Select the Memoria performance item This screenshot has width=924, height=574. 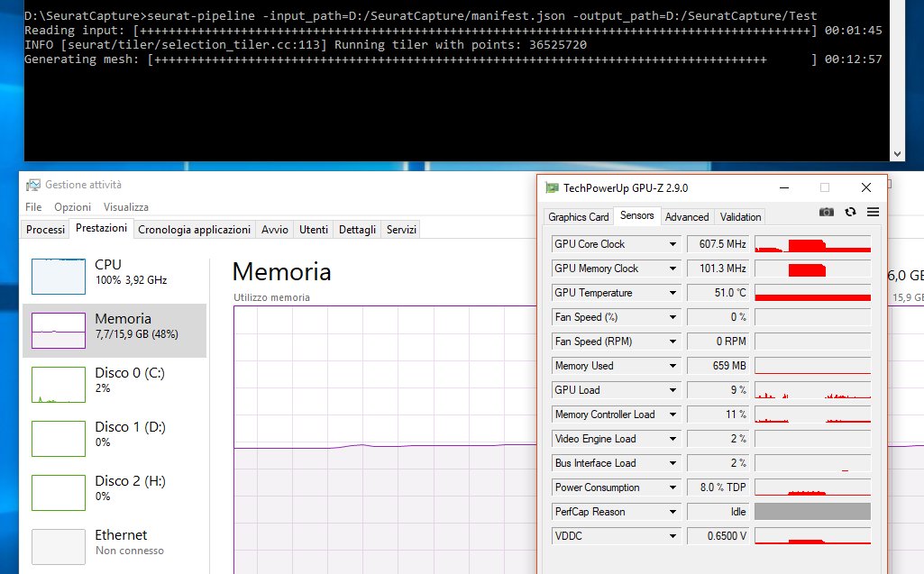click(x=114, y=331)
